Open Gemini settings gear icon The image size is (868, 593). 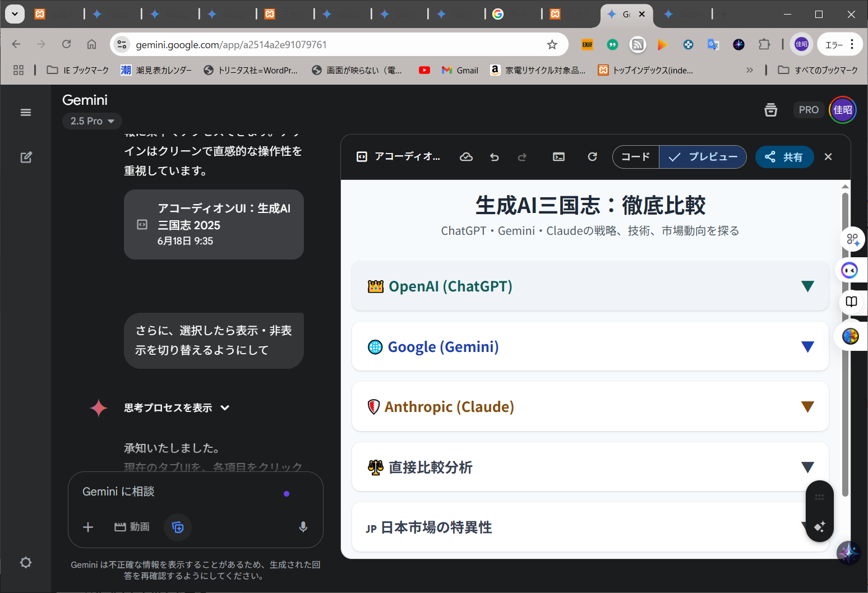coord(26,562)
